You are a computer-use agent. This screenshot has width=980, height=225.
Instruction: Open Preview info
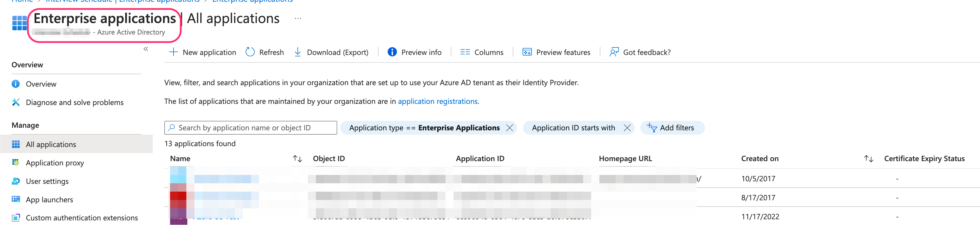pos(414,52)
